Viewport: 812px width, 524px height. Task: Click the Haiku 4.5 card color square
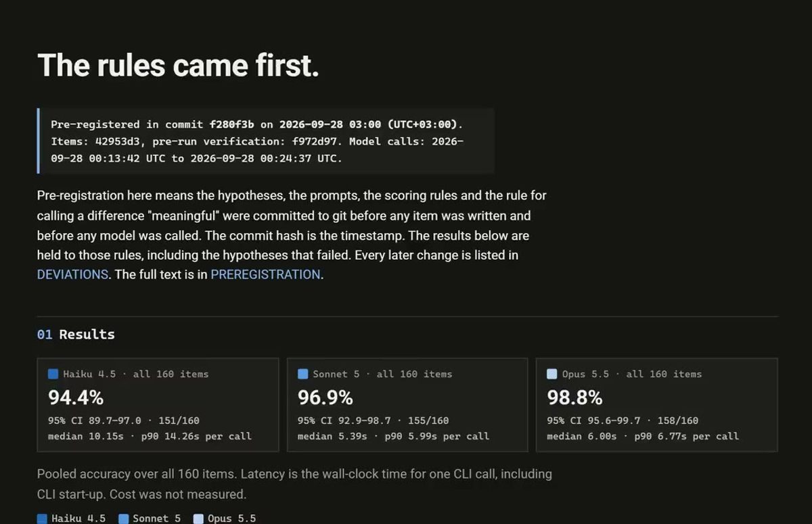[53, 374]
